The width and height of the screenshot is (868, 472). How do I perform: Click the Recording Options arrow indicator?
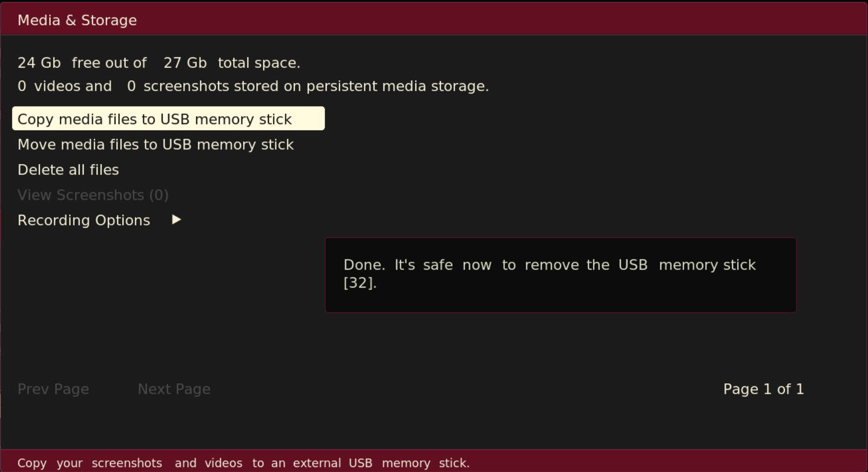[x=176, y=219]
